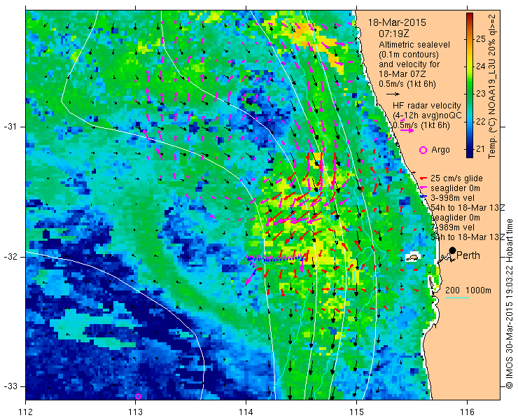Click the 'Perth' city label

coord(468,255)
